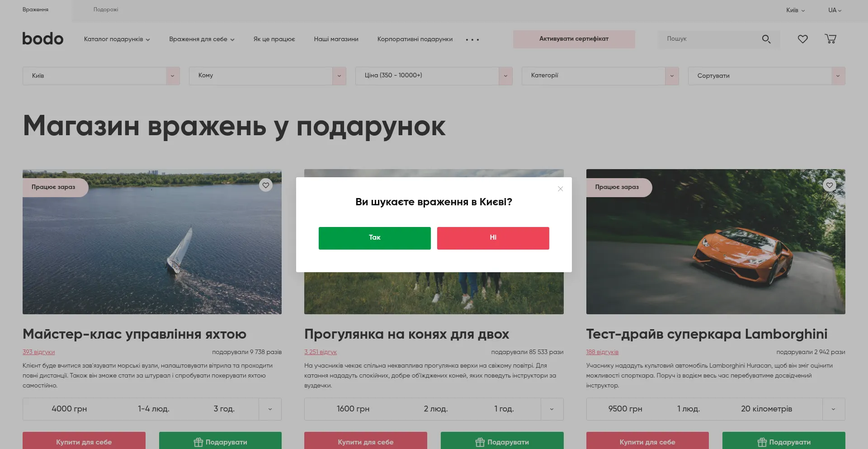Click the bodo logo
This screenshot has height=449, width=868.
coord(43,39)
